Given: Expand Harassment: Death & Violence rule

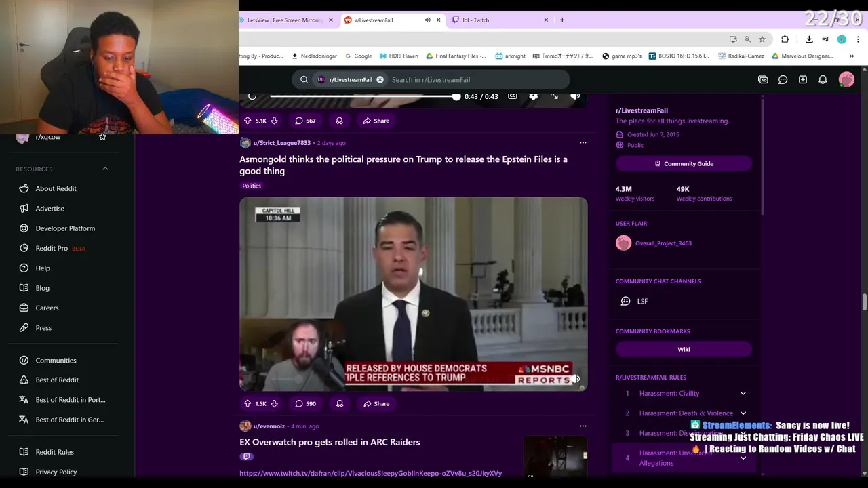Looking at the screenshot, I should (743, 413).
